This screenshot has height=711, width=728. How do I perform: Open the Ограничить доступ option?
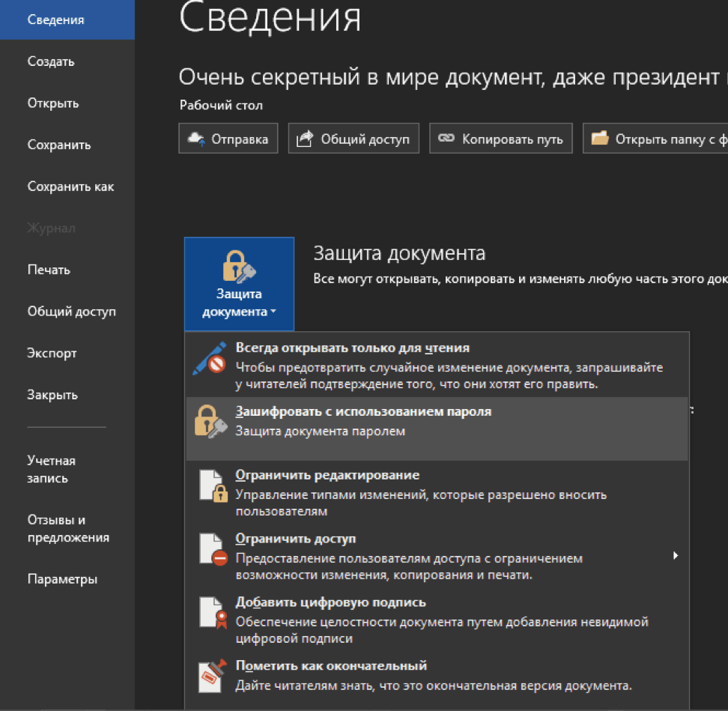click(437, 556)
